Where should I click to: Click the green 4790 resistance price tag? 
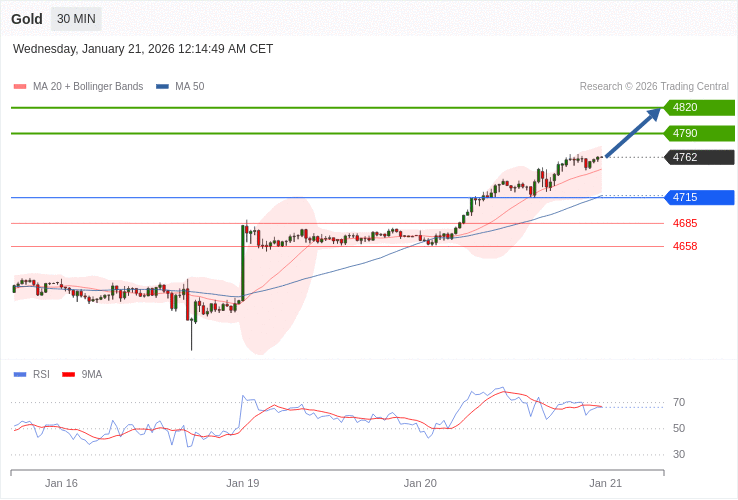click(699, 133)
